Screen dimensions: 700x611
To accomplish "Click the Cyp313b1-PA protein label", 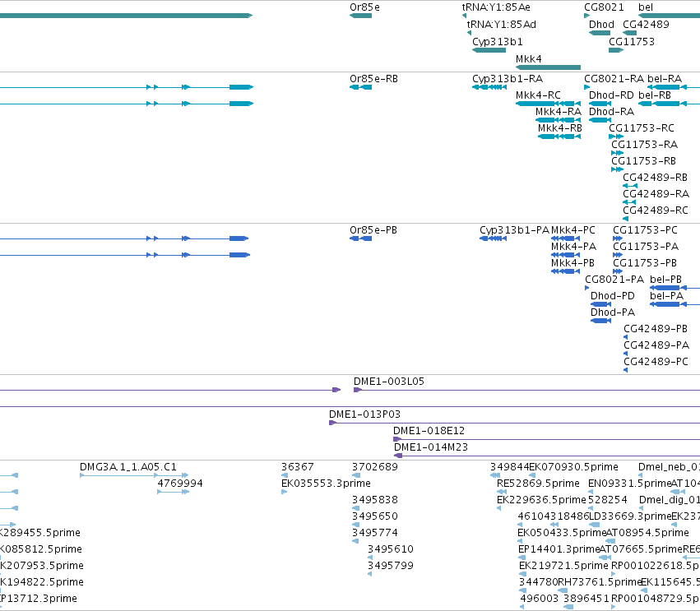I will [x=514, y=230].
